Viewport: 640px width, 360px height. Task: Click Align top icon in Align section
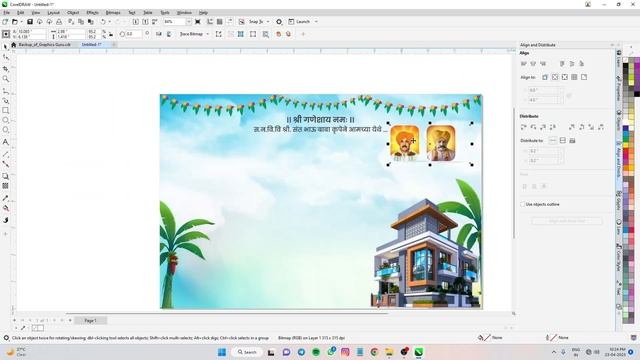(x=562, y=64)
